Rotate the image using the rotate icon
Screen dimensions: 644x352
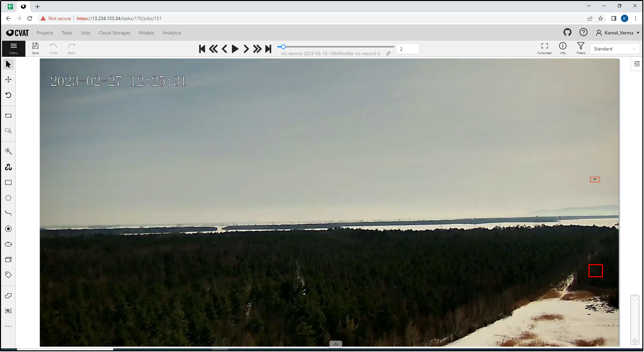point(8,95)
